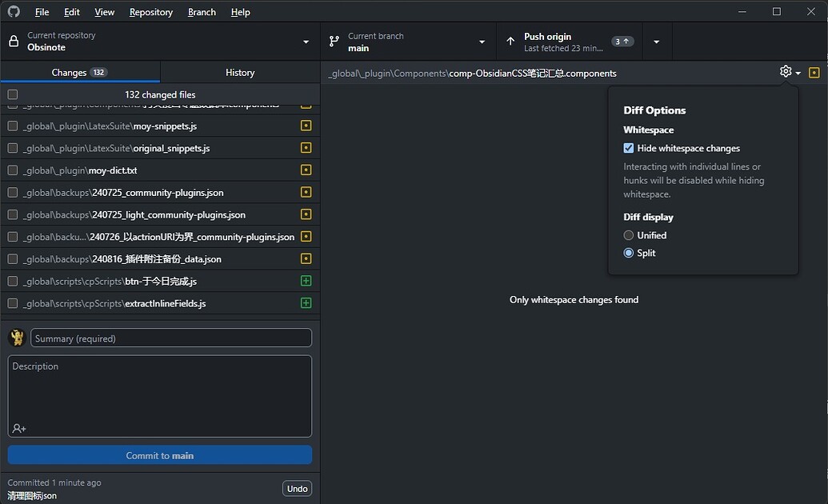Click the Commit to main button
The height and width of the screenshot is (504, 828).
pyautogui.click(x=159, y=454)
